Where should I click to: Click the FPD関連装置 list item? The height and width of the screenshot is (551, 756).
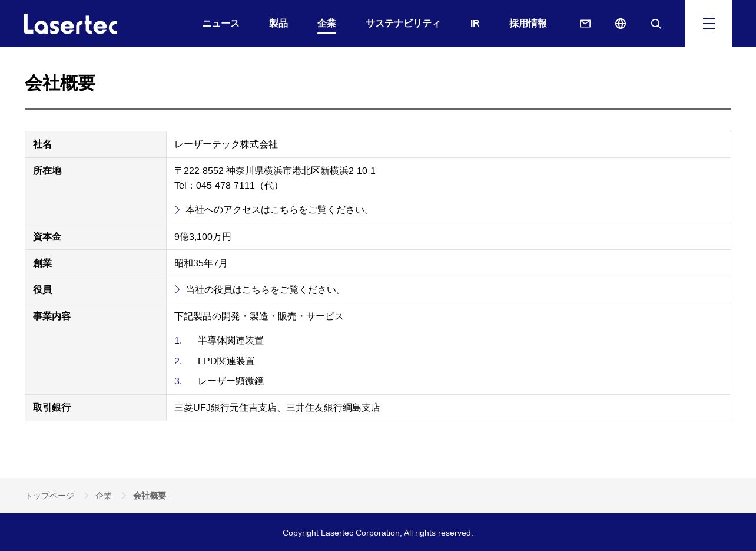pos(227,361)
